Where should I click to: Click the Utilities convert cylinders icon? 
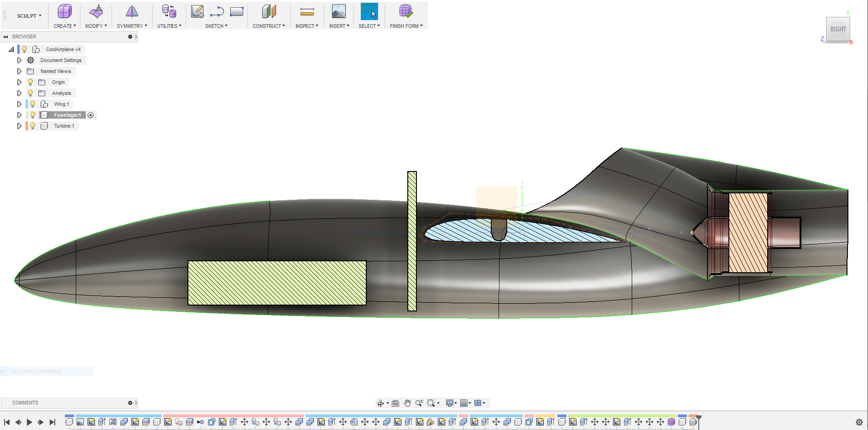(169, 12)
